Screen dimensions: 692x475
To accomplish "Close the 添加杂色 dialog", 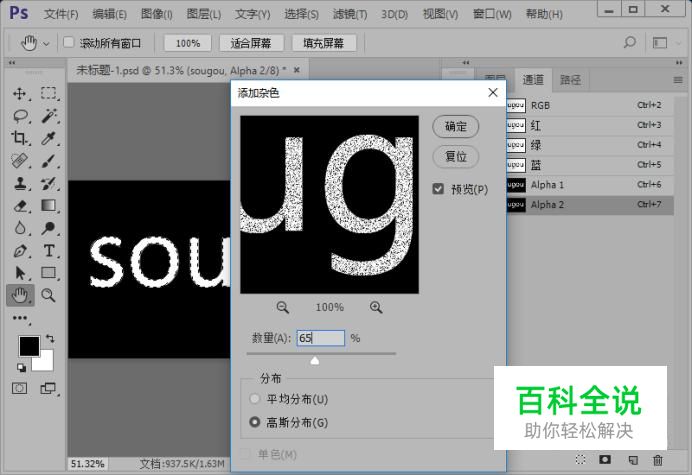I will pos(493,92).
